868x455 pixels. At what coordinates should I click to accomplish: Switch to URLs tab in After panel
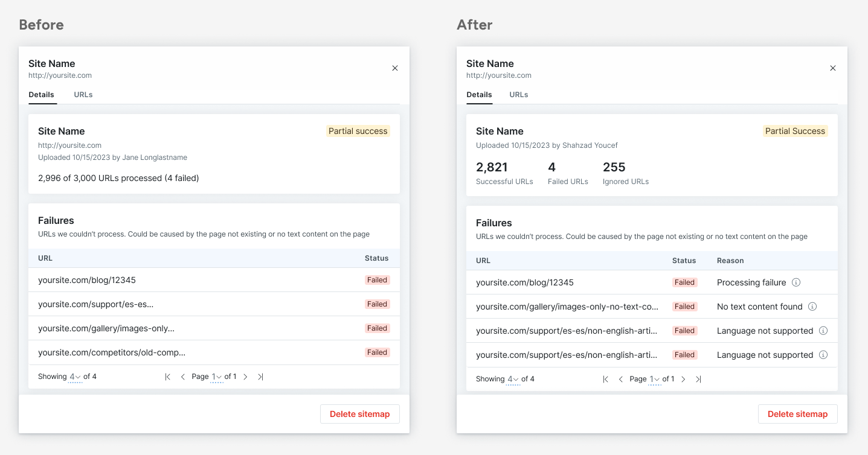point(519,95)
